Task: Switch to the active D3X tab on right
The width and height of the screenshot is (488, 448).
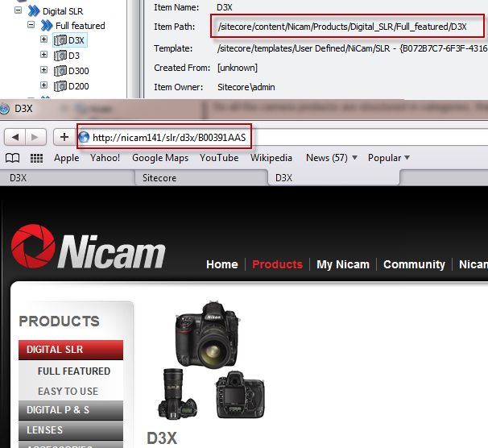Action: 333,178
